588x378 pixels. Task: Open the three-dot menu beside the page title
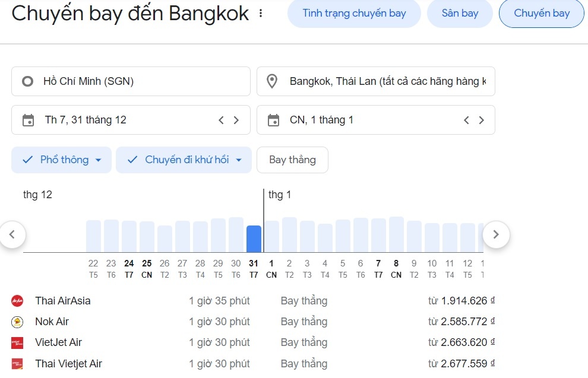tap(260, 12)
